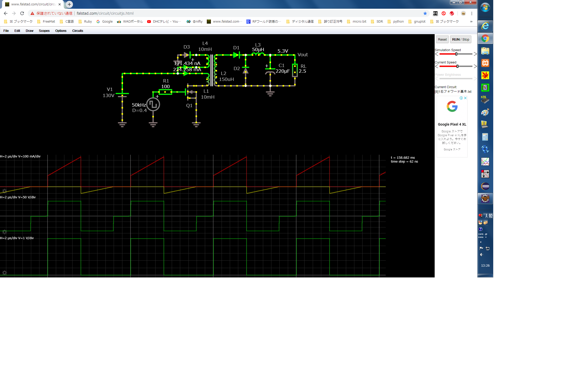Image resolution: width=578 pixels, height=392 pixels.
Task: Open settings gear of the top current scope
Action: 4,191
